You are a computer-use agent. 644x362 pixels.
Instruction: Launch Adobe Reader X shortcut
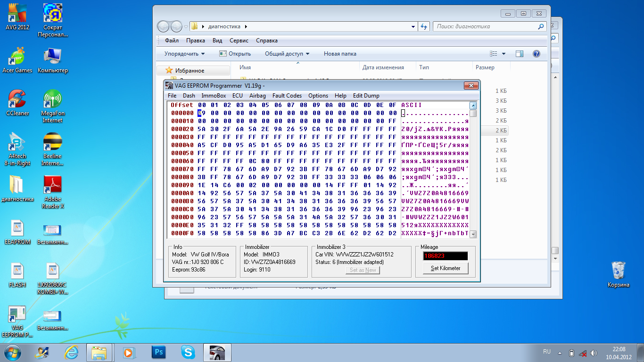coord(52,192)
